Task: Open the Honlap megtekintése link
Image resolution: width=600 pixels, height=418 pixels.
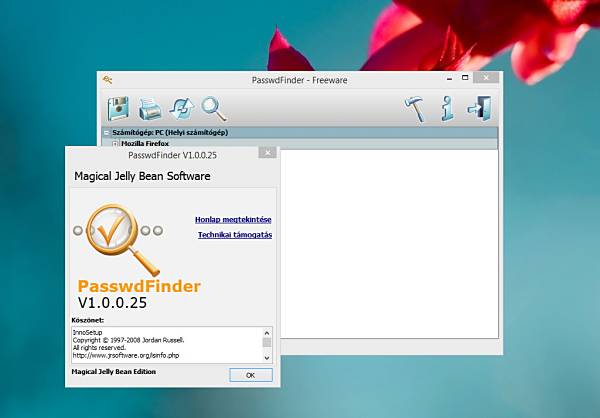Action: tap(233, 220)
